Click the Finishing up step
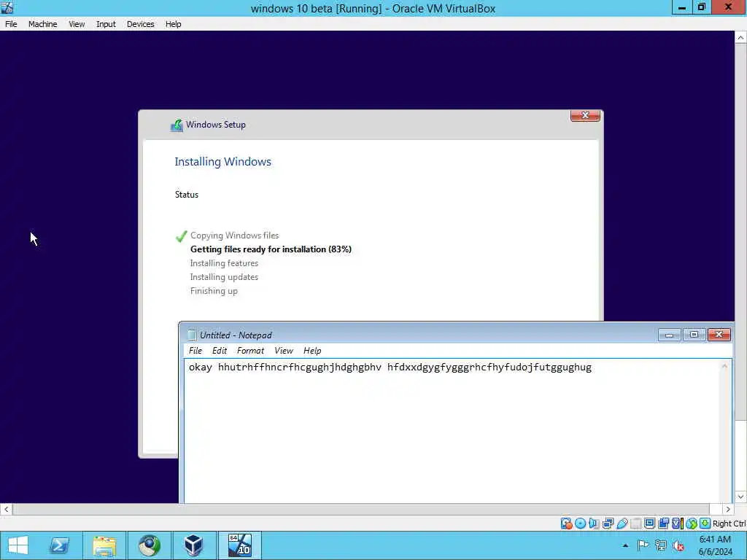This screenshot has width=747, height=560. click(x=214, y=291)
